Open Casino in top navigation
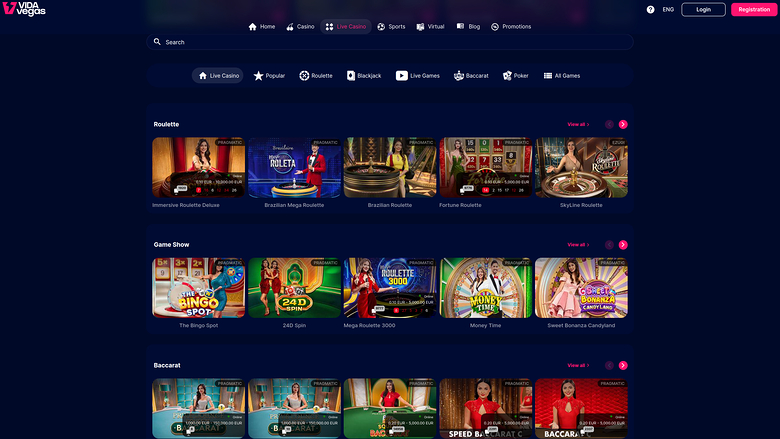The image size is (780, 439). 300,26
